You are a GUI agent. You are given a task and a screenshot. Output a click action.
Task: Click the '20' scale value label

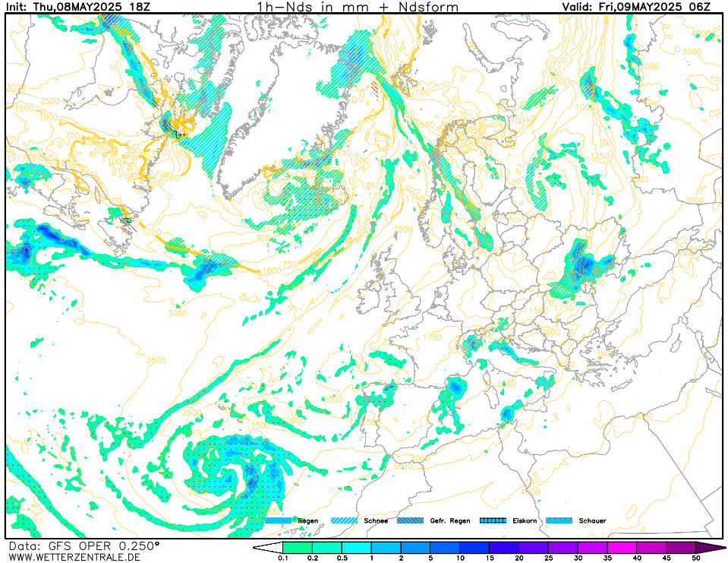pyautogui.click(x=519, y=558)
